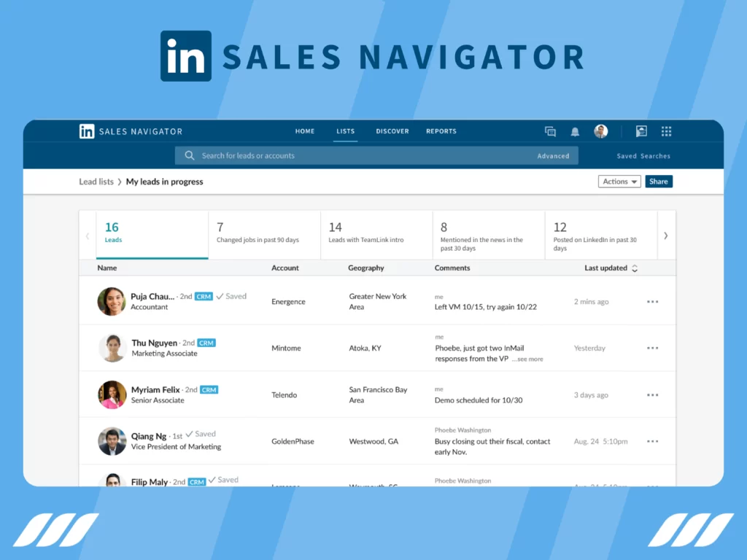Open Advanced search
The image size is (747, 560).
coord(553,156)
